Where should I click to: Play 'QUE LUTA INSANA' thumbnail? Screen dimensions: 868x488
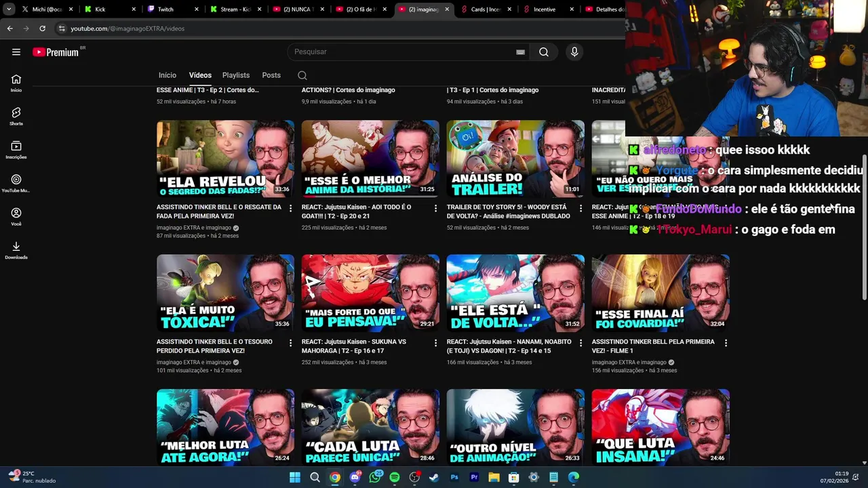(x=660, y=427)
